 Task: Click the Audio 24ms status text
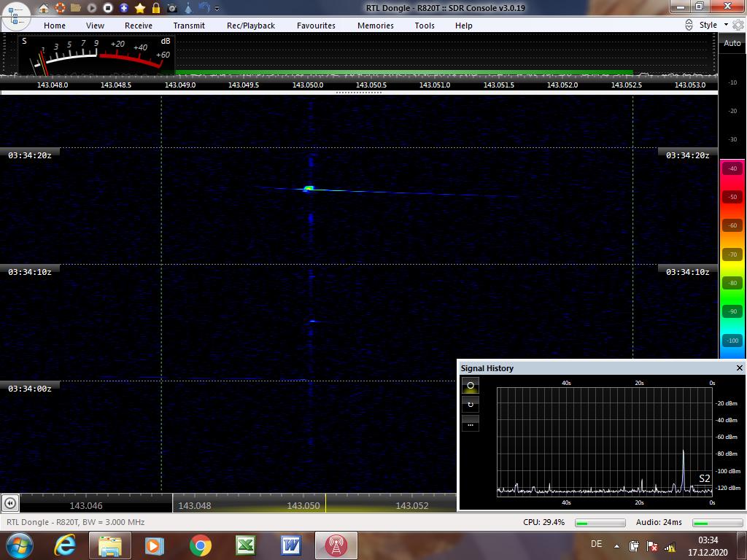pos(659,522)
